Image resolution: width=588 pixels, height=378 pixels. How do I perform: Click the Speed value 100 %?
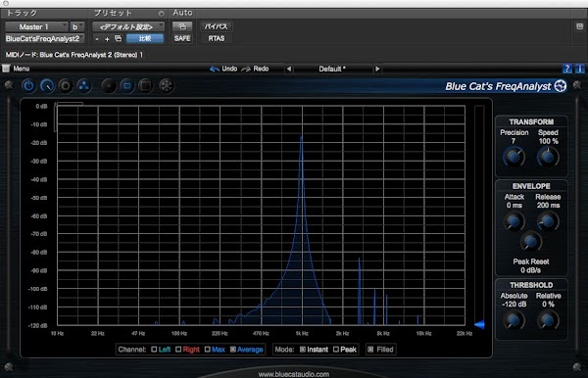(x=548, y=141)
